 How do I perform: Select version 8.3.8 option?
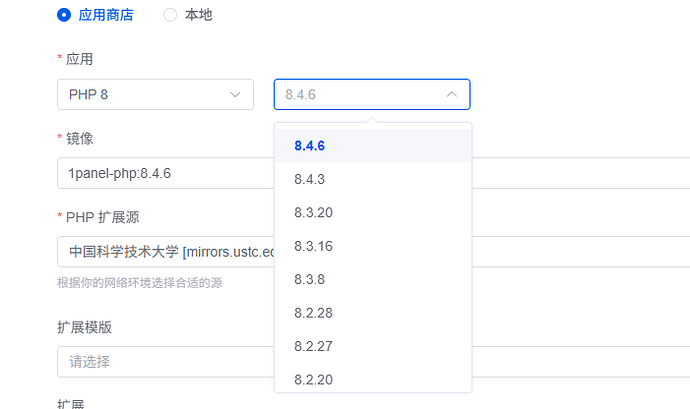click(x=373, y=280)
